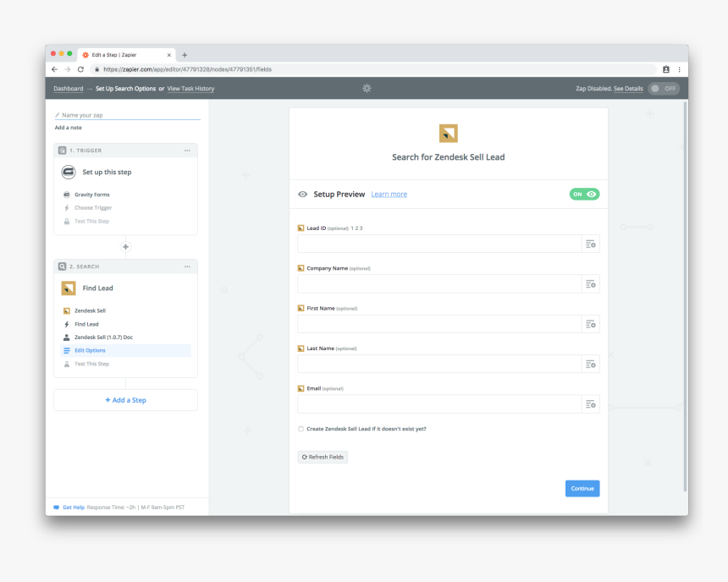Click the Trigger step header icon

click(x=62, y=151)
